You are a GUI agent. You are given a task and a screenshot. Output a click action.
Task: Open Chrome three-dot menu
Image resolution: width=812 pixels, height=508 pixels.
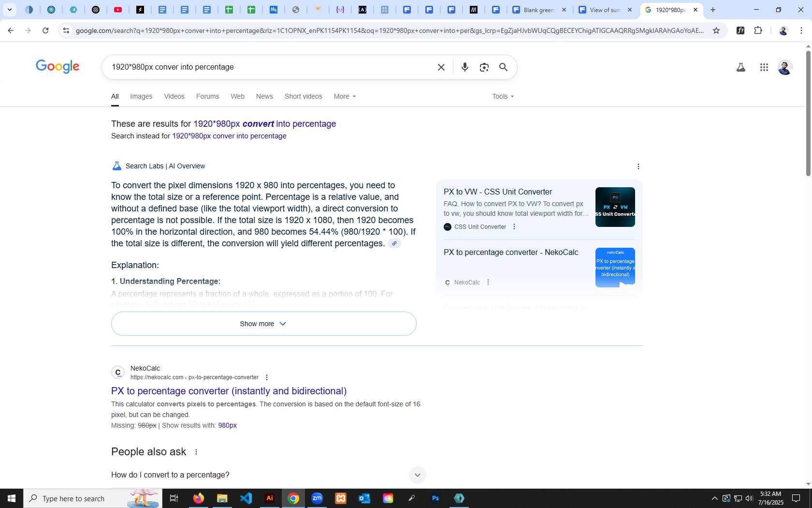point(801,30)
